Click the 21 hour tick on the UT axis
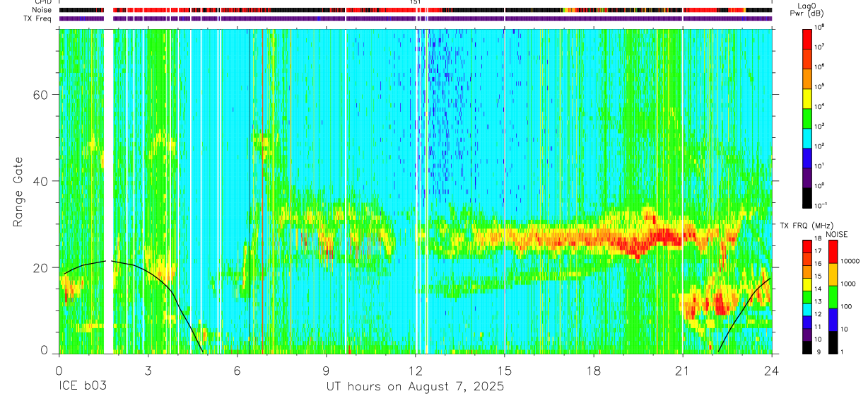The image size is (868, 401). pos(683,369)
